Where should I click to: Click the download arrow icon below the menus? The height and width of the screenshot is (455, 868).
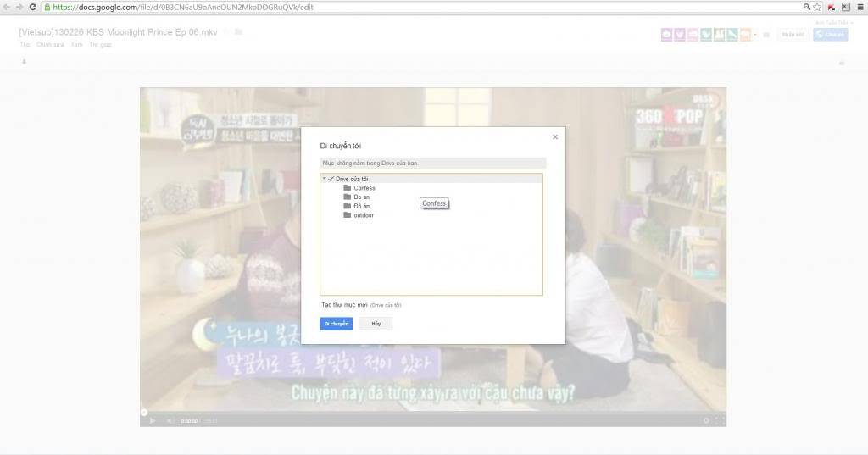tap(24, 62)
